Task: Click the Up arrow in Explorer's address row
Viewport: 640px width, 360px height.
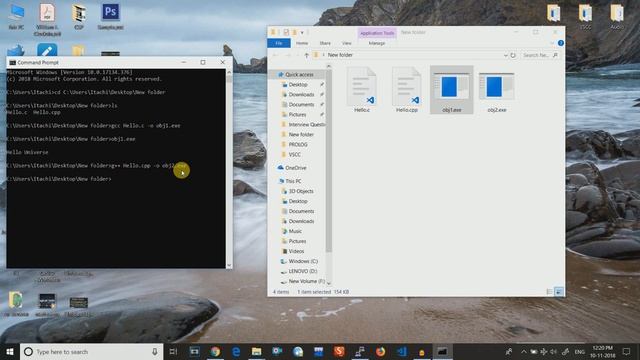Action: coord(307,55)
